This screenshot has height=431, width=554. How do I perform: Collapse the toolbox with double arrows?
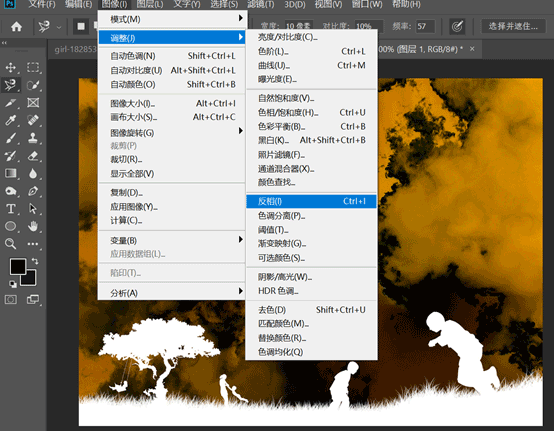tap(4, 43)
